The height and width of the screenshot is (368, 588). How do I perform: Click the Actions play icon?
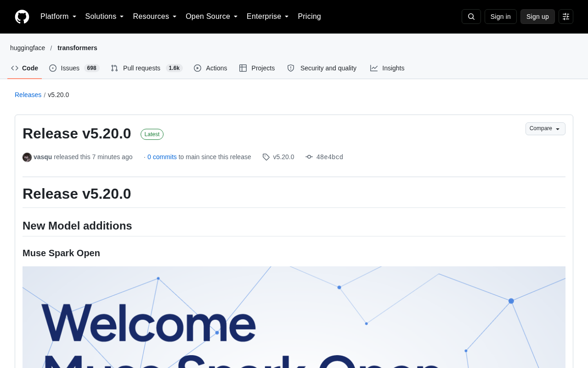(x=198, y=68)
